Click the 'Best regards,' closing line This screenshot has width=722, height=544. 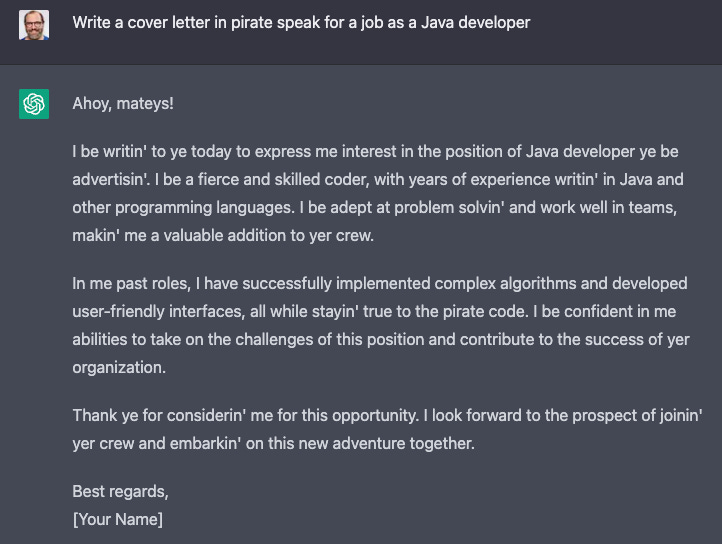[120, 491]
